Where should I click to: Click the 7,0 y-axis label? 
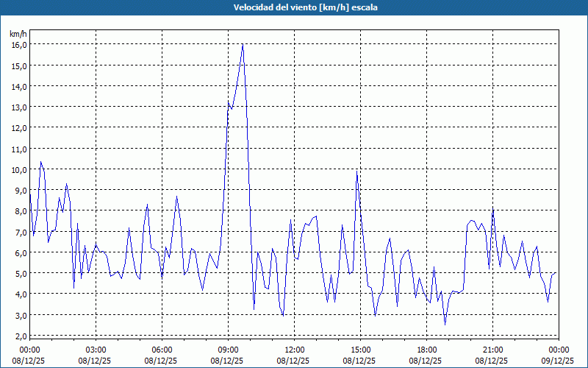click(x=18, y=232)
